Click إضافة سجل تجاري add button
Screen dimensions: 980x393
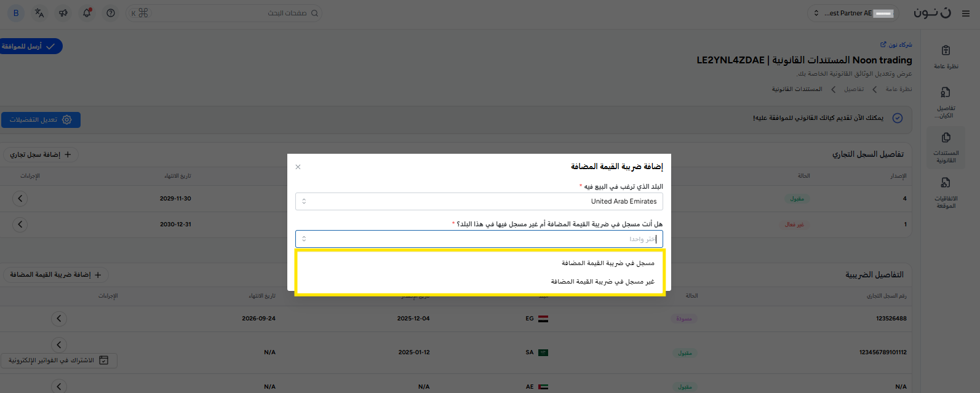pyautogui.click(x=41, y=154)
